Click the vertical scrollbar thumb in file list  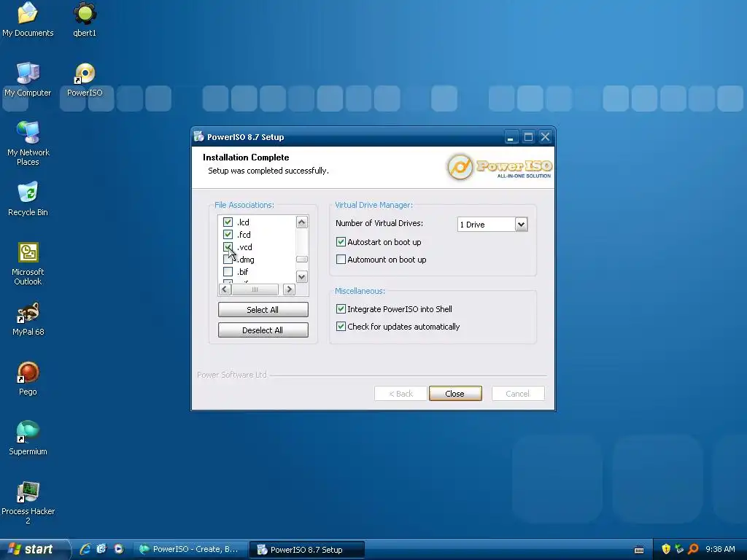[x=301, y=259]
